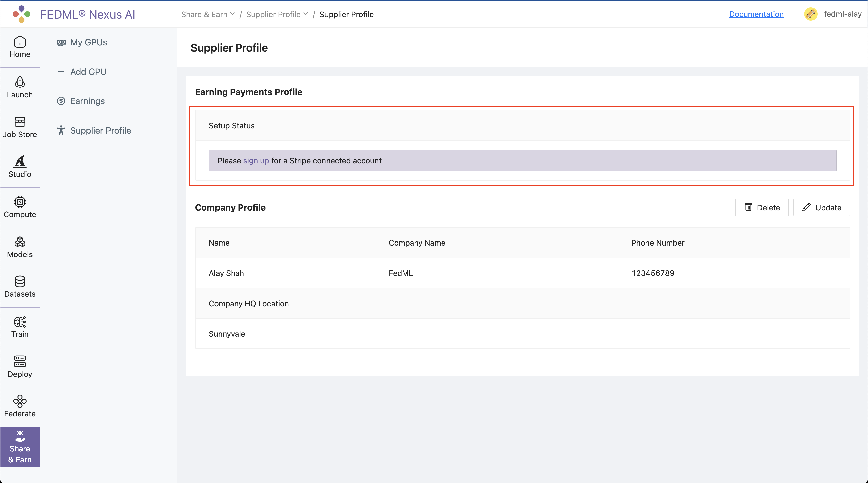Follow the Stripe sign up link
The image size is (868, 483).
click(256, 161)
